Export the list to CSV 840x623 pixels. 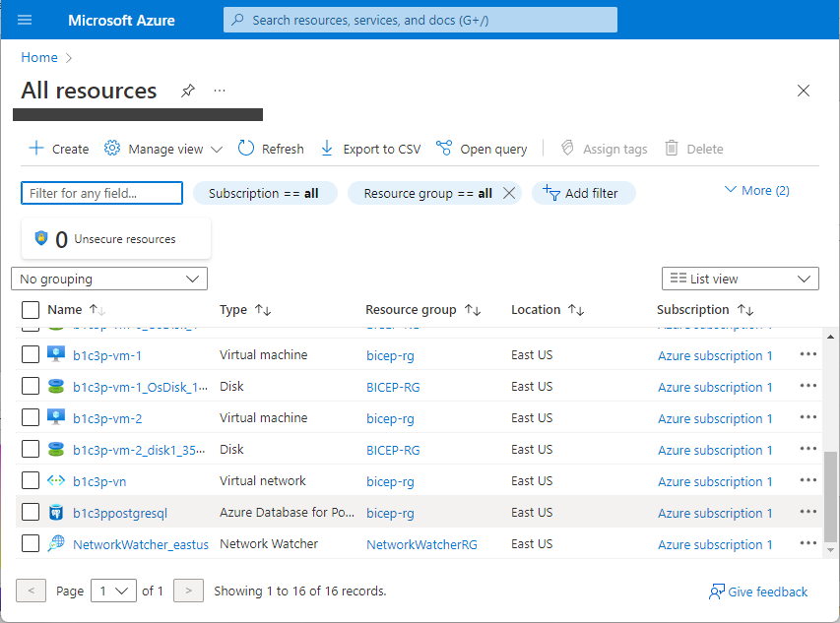click(x=370, y=149)
